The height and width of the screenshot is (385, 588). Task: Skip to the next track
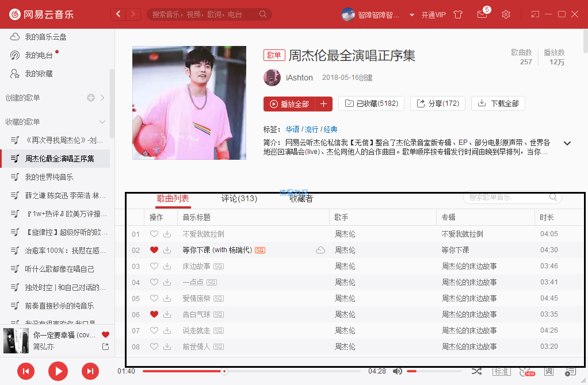[90, 371]
